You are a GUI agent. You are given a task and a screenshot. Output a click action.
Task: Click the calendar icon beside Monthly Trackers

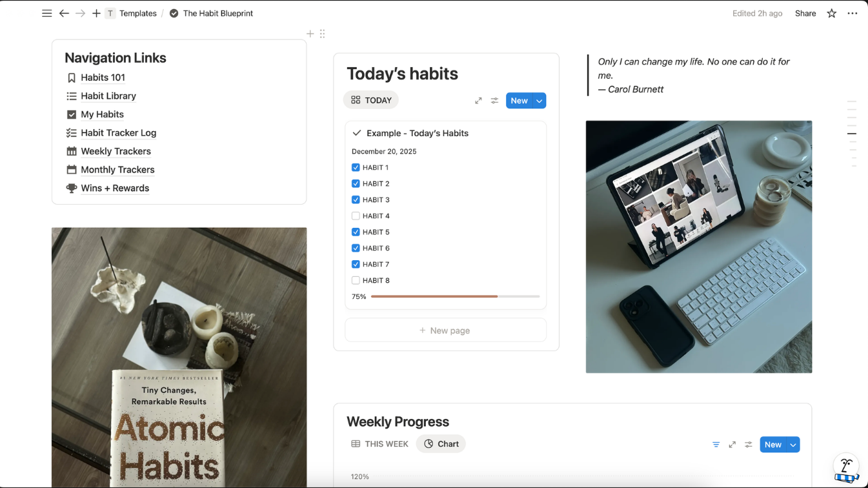point(72,170)
